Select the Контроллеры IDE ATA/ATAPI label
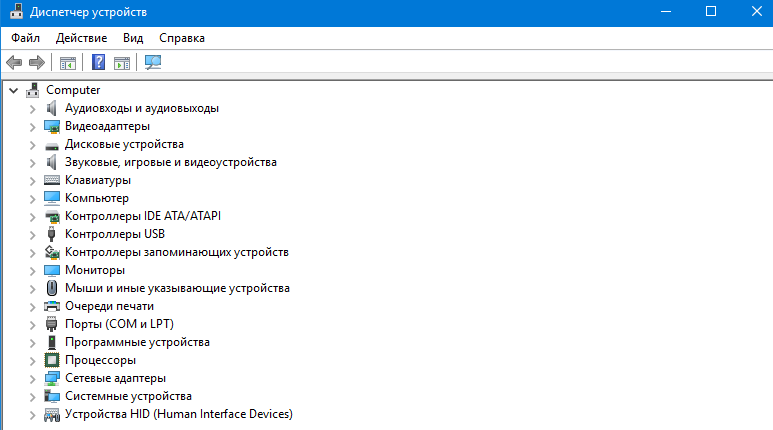Viewport: 773px width, 430px height. [143, 216]
